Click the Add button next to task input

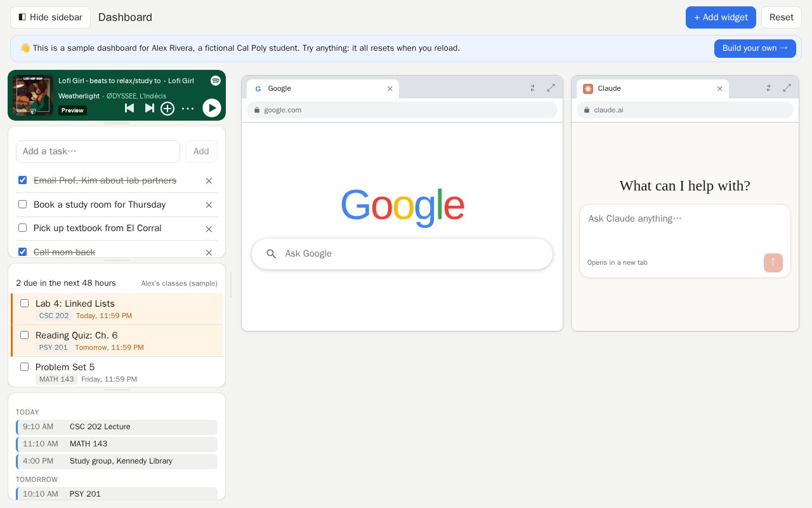click(x=201, y=151)
